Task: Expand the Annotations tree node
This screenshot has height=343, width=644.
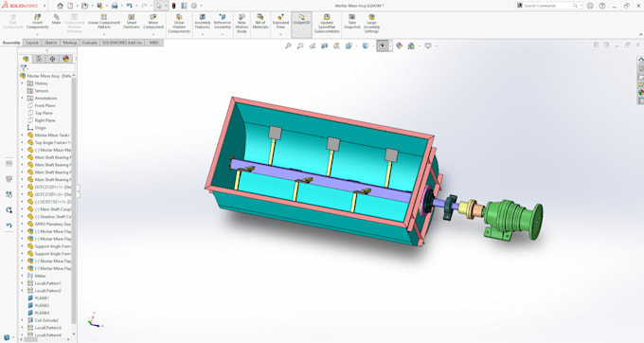Action: point(22,99)
